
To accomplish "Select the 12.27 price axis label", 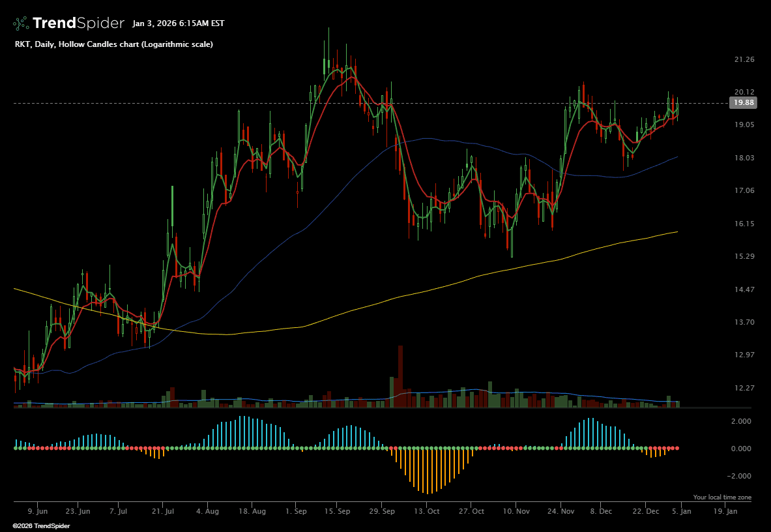I will point(744,388).
